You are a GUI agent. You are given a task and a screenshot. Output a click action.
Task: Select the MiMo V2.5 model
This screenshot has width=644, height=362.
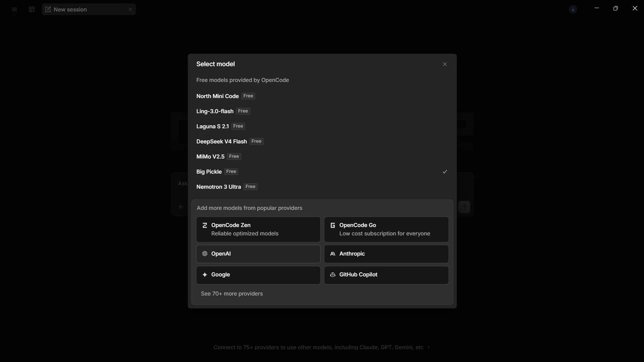coord(322,156)
